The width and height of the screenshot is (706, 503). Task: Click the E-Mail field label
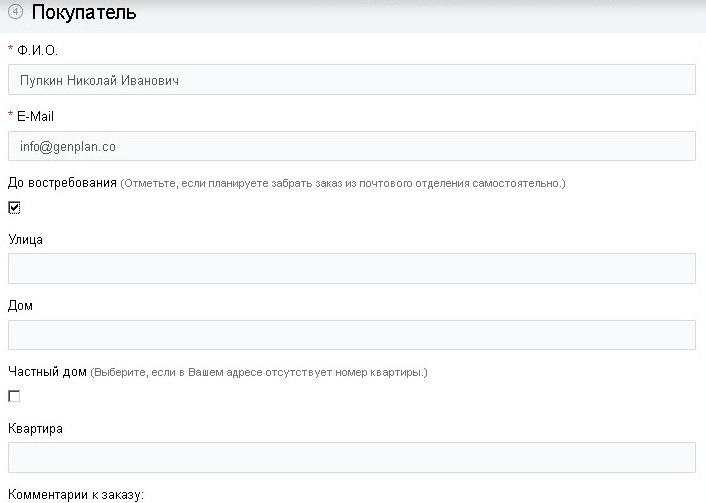pyautogui.click(x=35, y=116)
